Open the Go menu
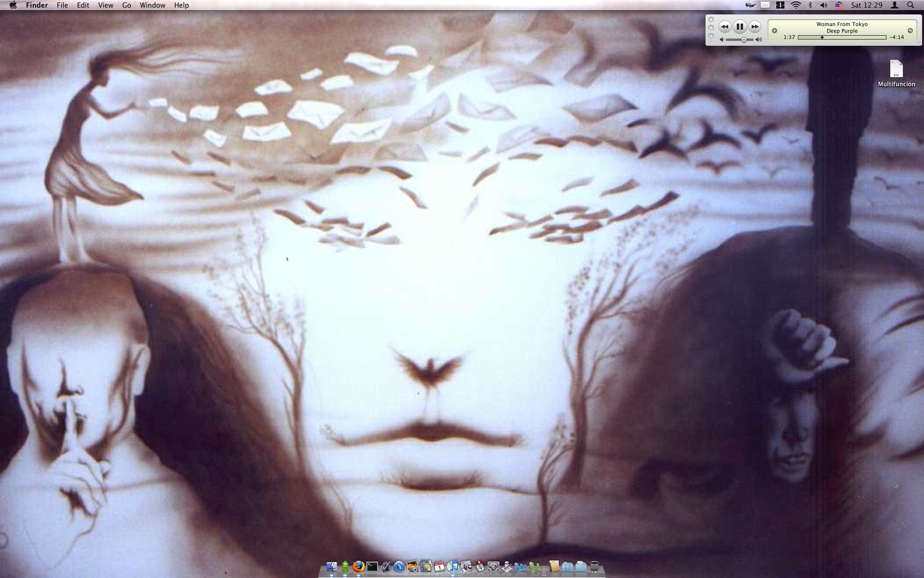The image size is (924, 578). click(x=127, y=5)
